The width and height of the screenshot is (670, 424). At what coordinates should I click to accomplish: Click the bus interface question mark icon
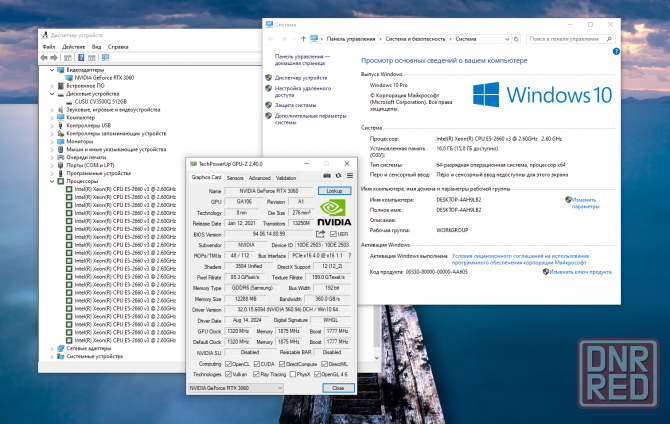click(x=348, y=257)
